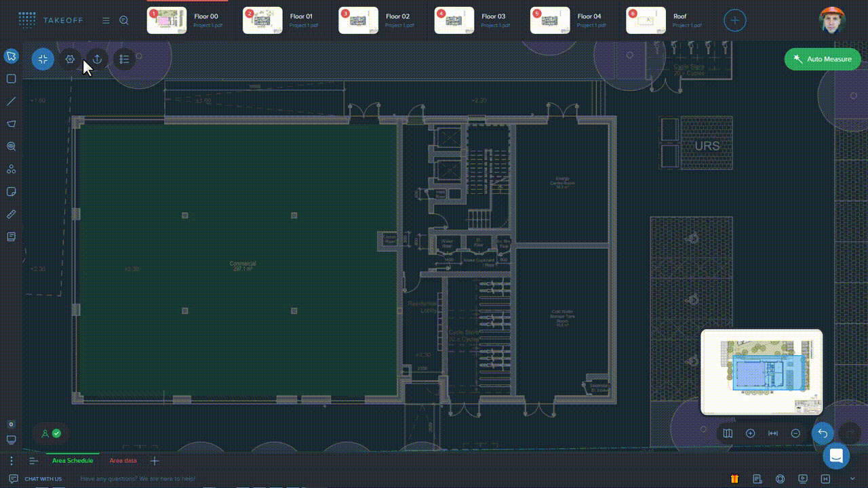Viewport: 868px width, 488px height.
Task: Open the user profile avatar
Action: pyautogui.click(x=831, y=20)
